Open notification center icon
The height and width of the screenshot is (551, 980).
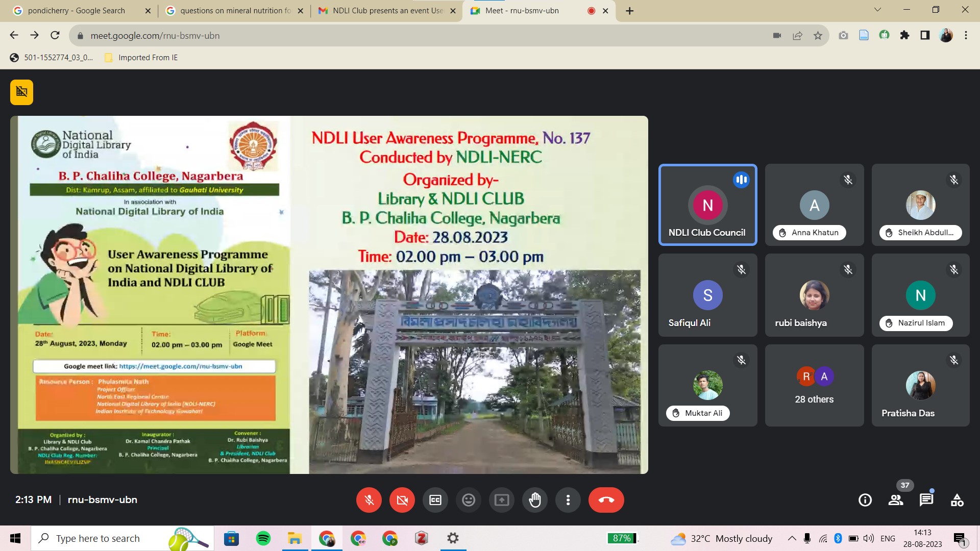pos(960,538)
